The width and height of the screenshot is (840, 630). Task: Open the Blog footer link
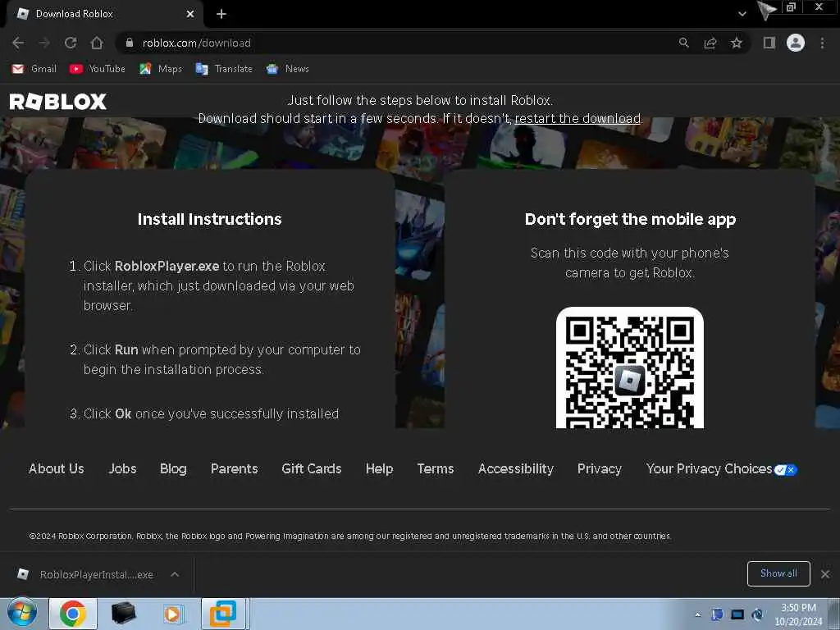[x=173, y=468]
